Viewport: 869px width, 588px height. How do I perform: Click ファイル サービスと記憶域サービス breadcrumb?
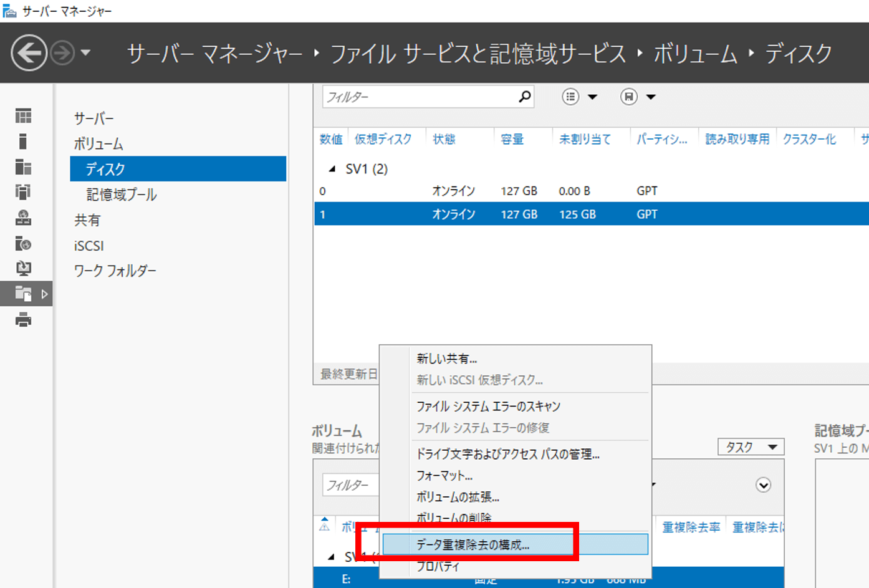pyautogui.click(x=478, y=54)
